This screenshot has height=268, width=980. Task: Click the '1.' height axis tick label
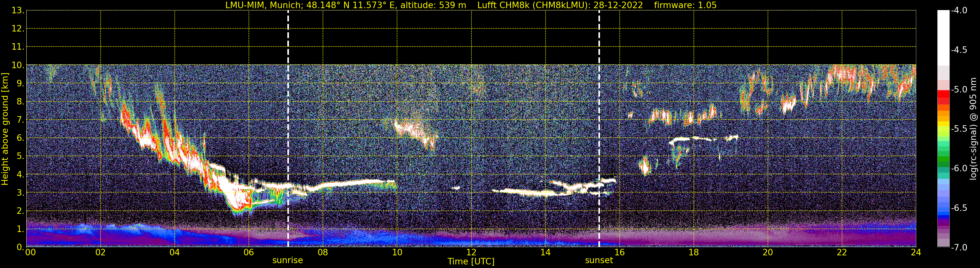coord(20,229)
